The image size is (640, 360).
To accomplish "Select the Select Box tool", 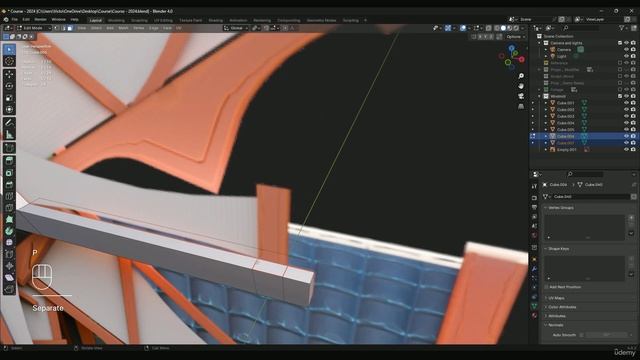I will pyautogui.click(x=9, y=50).
